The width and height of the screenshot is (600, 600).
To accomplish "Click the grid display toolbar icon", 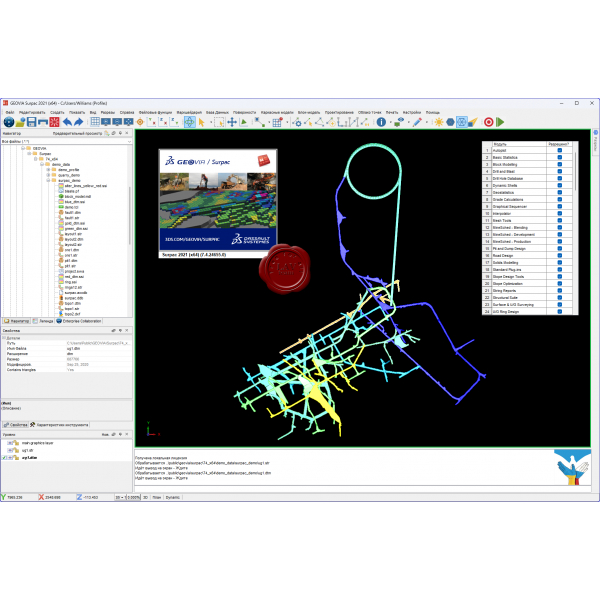I will (95, 122).
